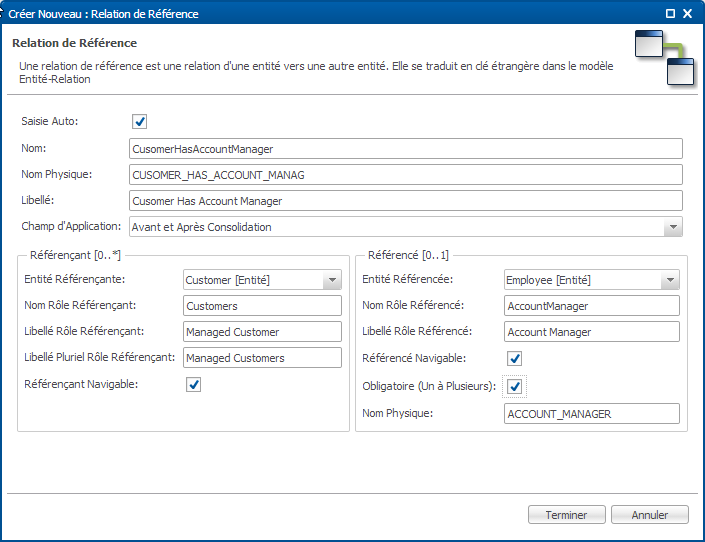This screenshot has height=542, width=705.
Task: Focus the Nom text field
Action: [x=406, y=149]
